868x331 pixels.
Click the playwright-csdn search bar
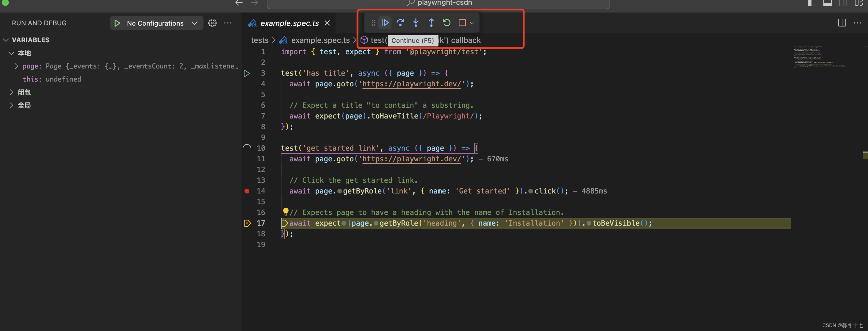(438, 4)
